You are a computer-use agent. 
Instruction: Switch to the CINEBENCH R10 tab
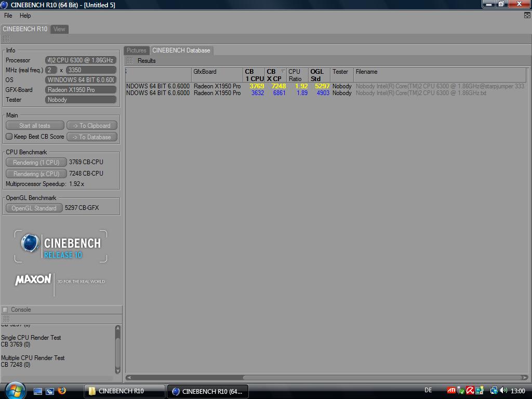(x=25, y=29)
